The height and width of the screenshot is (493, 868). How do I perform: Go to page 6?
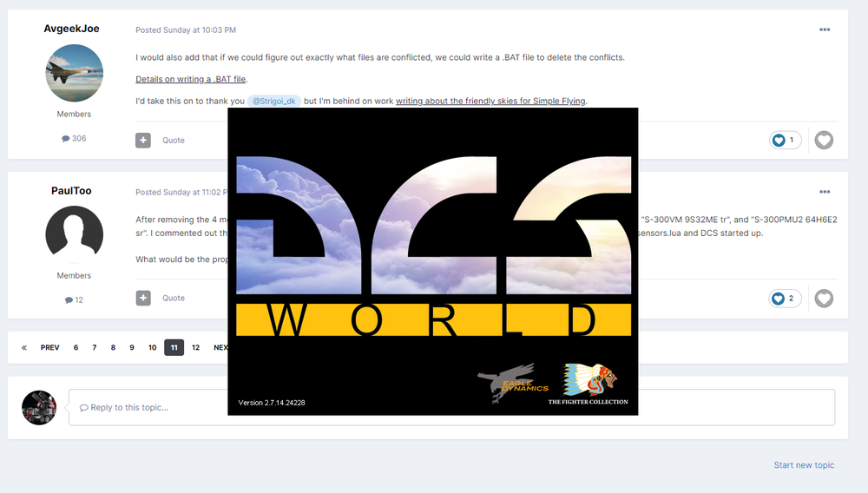(76, 347)
